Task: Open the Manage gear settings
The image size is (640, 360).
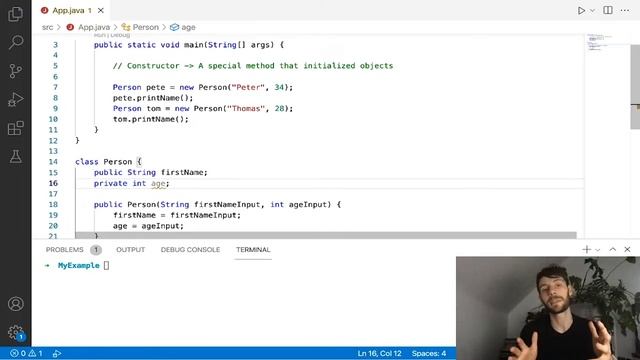Action: pos(16,332)
